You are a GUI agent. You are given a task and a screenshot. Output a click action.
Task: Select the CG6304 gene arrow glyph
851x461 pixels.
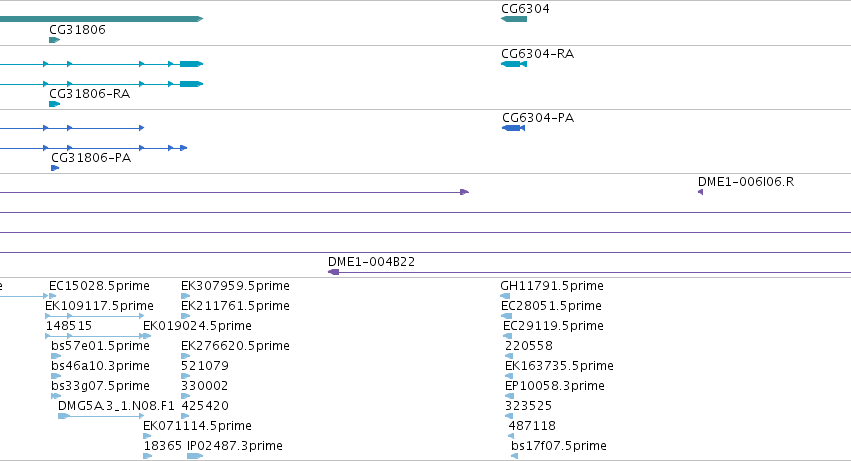coord(514,19)
